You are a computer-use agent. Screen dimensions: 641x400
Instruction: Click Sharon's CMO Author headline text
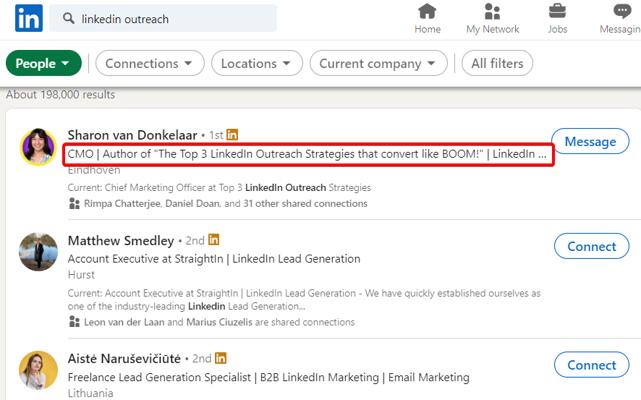pyautogui.click(x=307, y=154)
